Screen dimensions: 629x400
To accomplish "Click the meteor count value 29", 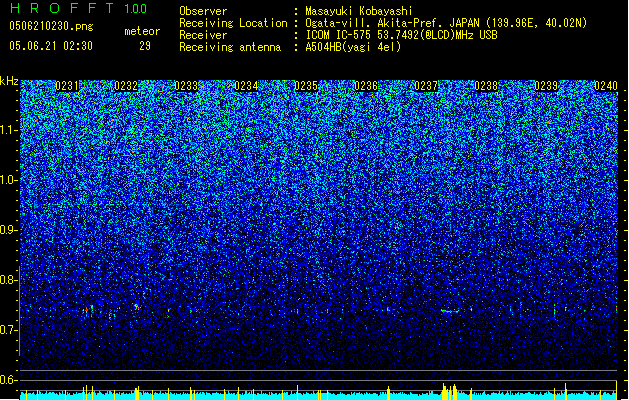I will [x=145, y=46].
